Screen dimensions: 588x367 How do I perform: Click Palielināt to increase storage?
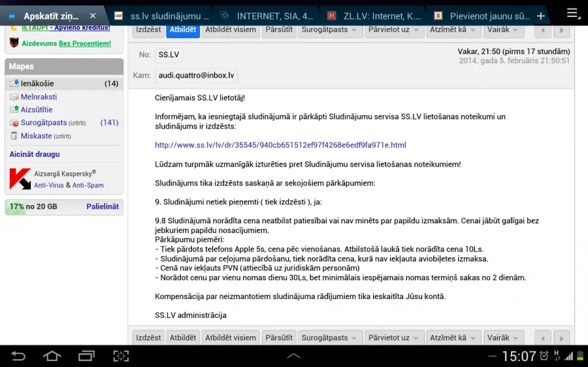pyautogui.click(x=103, y=206)
